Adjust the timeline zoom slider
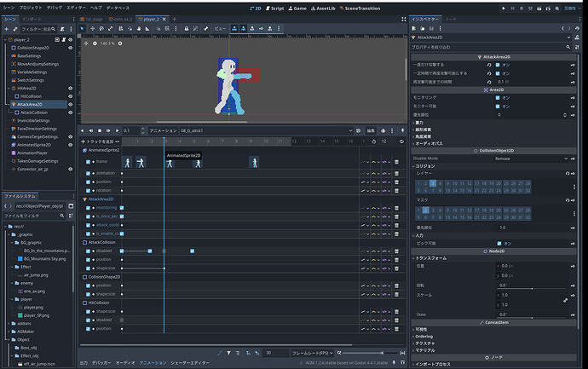 (369, 353)
